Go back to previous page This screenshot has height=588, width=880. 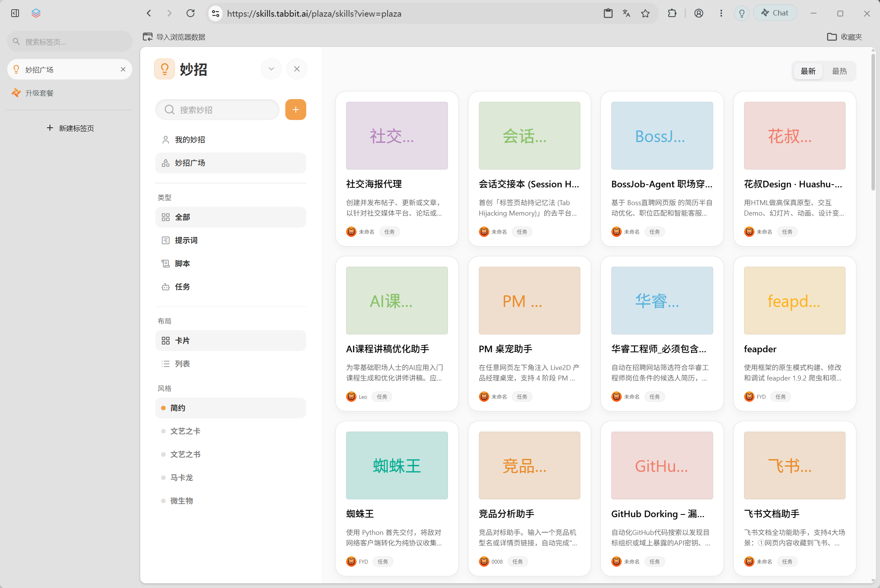149,13
